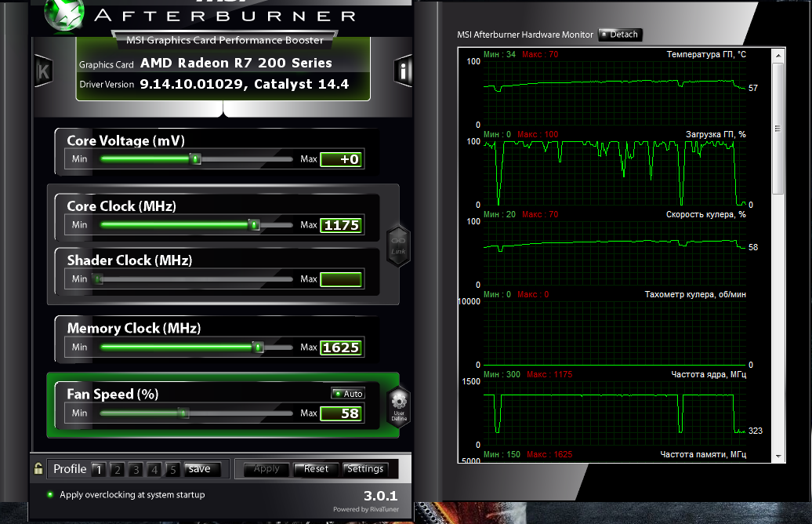Click the Fan Speed slider handle
812x524 pixels.
(183, 413)
